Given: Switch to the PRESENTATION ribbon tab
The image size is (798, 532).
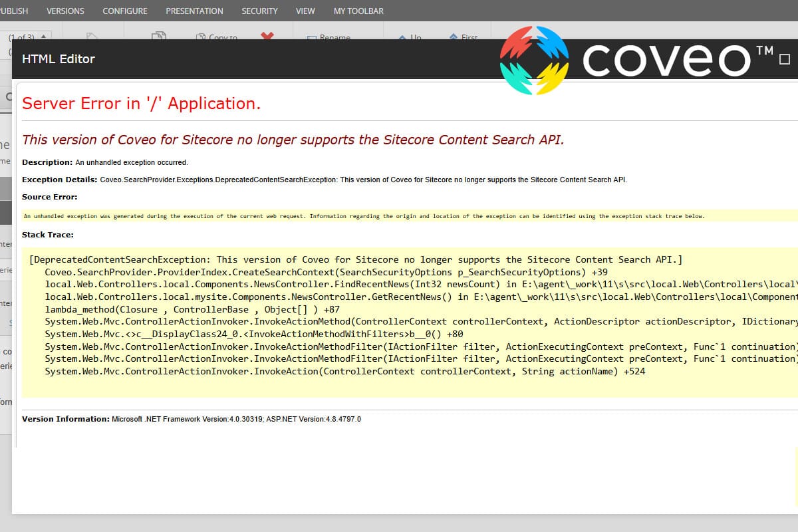Looking at the screenshot, I should click(194, 11).
